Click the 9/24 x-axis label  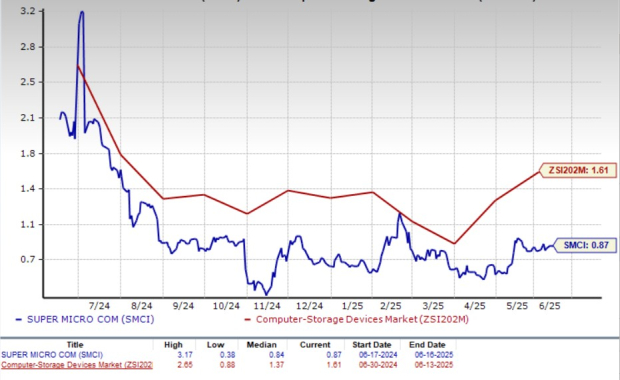point(183,306)
